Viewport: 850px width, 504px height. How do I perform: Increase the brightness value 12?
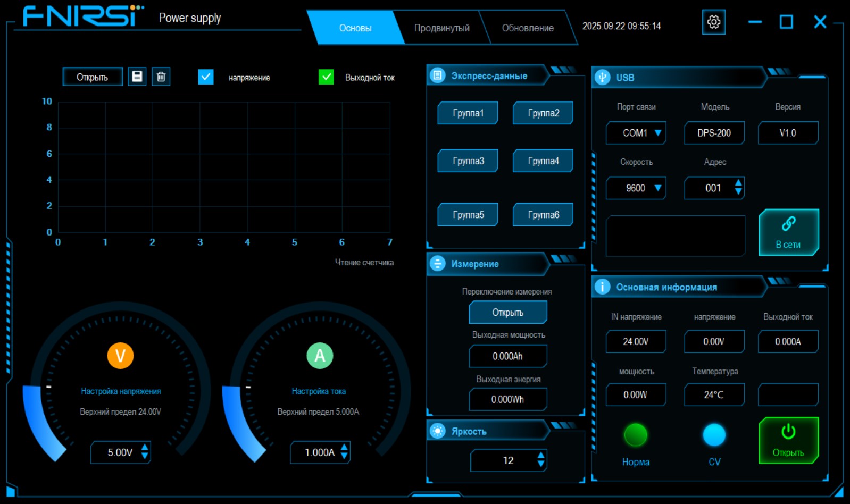pyautogui.click(x=541, y=456)
